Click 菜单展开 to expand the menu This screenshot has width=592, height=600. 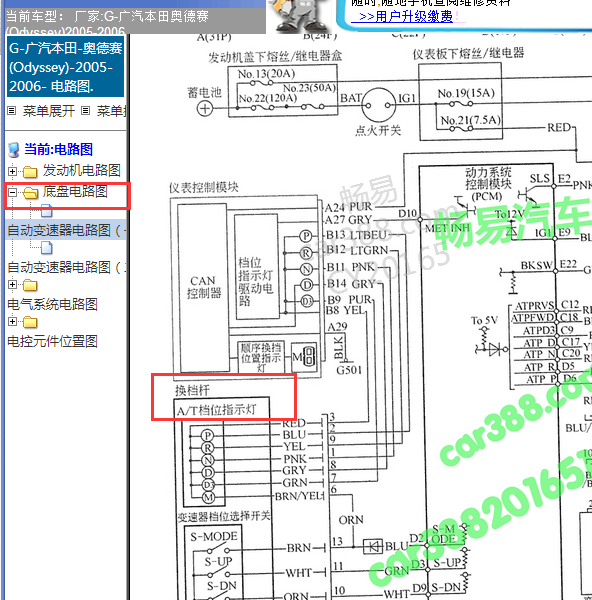49,111
